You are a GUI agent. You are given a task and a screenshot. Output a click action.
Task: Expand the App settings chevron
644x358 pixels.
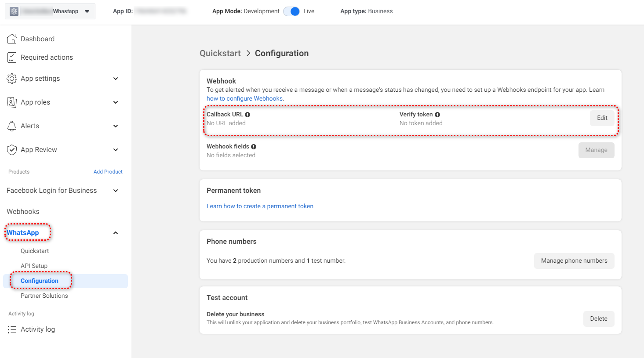point(116,79)
